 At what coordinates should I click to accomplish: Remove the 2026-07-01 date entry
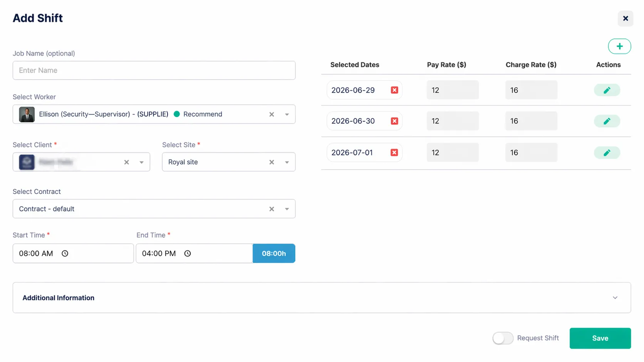[394, 153]
